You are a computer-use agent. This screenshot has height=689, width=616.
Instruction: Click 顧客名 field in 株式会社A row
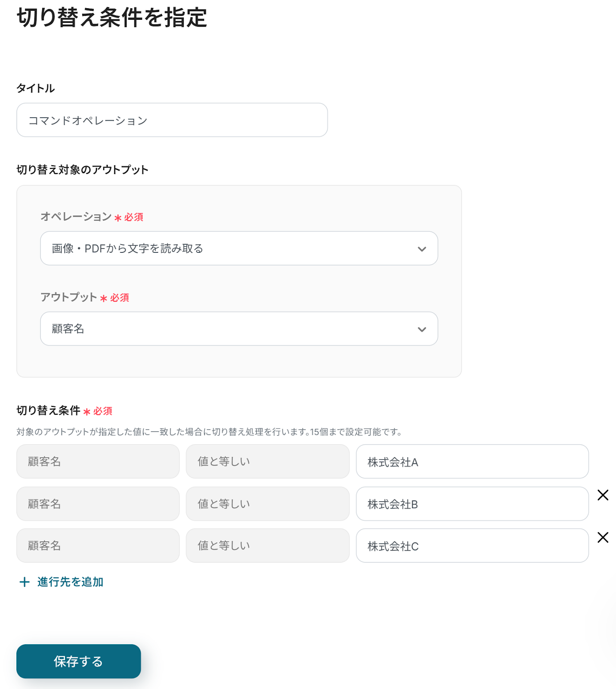tap(98, 462)
